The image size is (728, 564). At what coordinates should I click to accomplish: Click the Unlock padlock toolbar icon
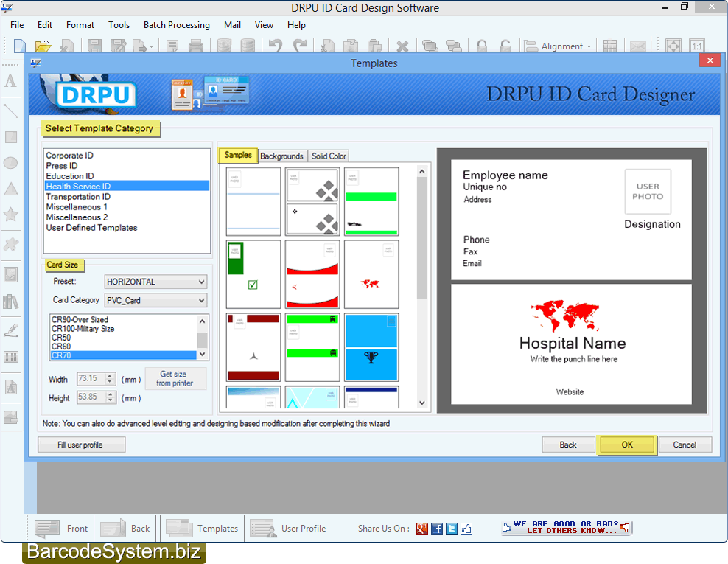(505, 46)
